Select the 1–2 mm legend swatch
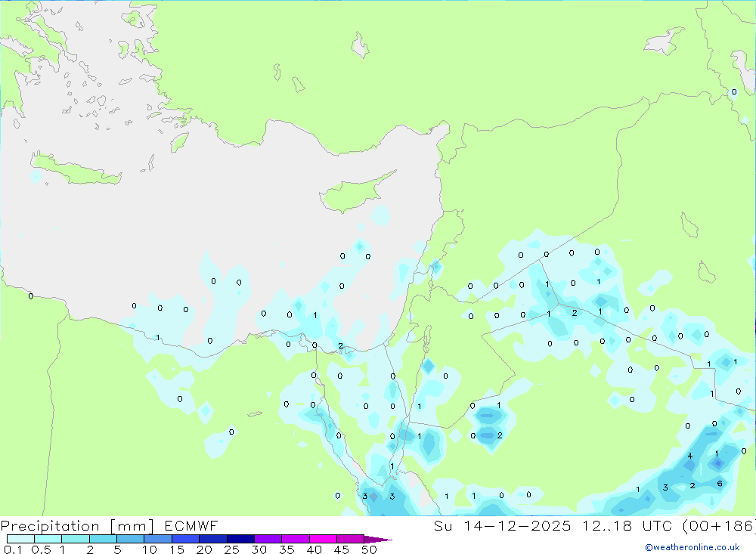756x554 pixels. coord(75,539)
